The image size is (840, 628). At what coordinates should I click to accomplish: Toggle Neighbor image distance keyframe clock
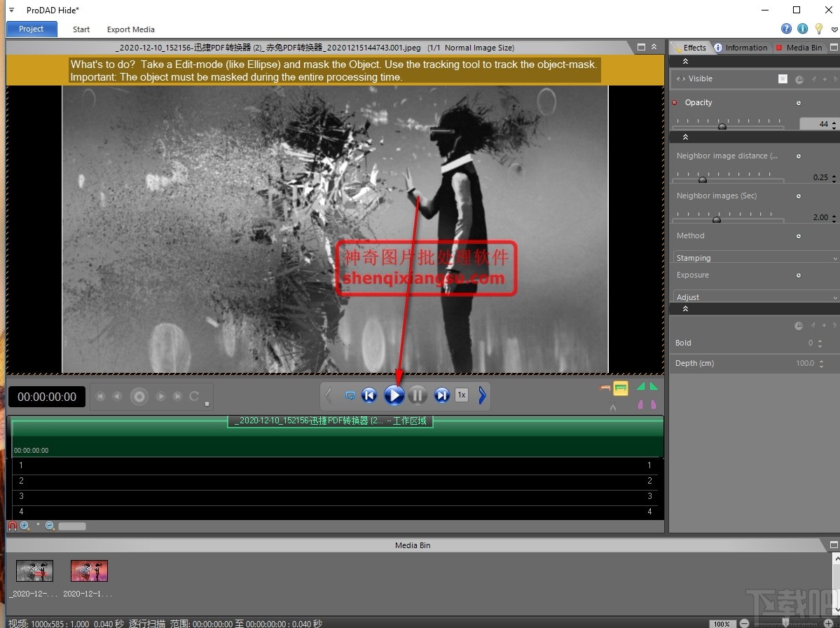tap(799, 156)
